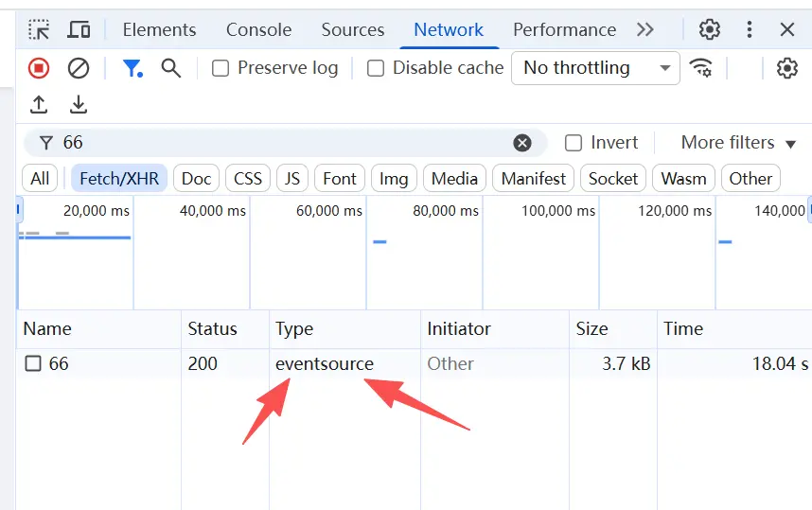Viewport: 812px width, 510px height.
Task: Stop recording network log
Action: tap(39, 68)
